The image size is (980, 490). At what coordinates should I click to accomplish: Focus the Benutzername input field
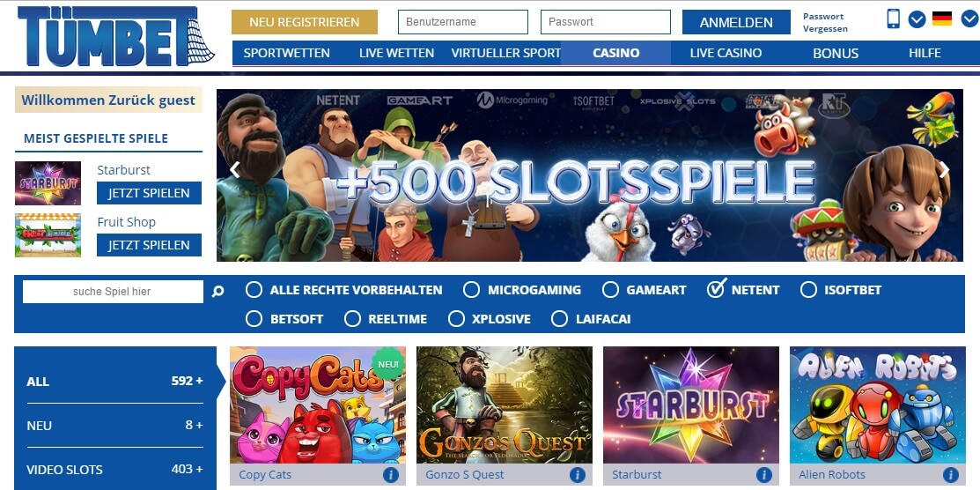(x=463, y=22)
